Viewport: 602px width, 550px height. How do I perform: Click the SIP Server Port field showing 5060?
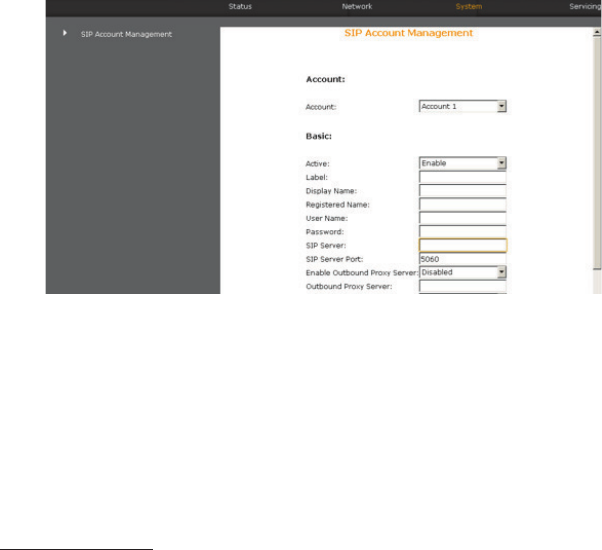tap(463, 259)
